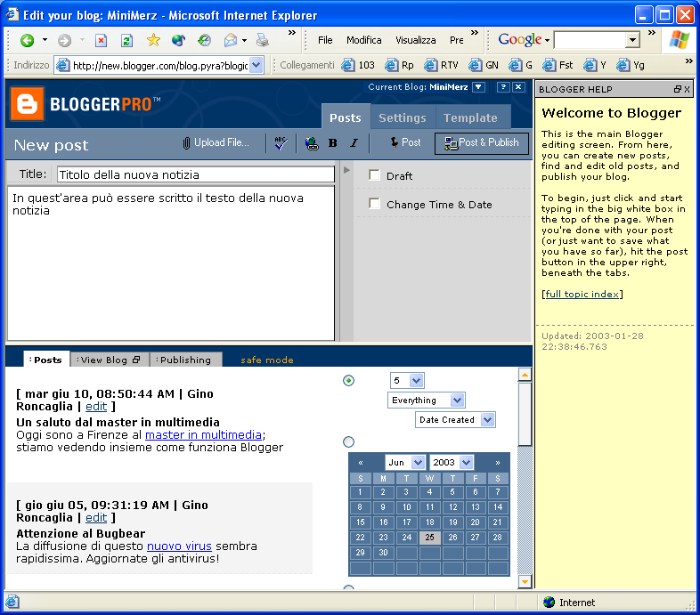
Task: Click the posts list scrollbar down arrow
Action: point(525,581)
